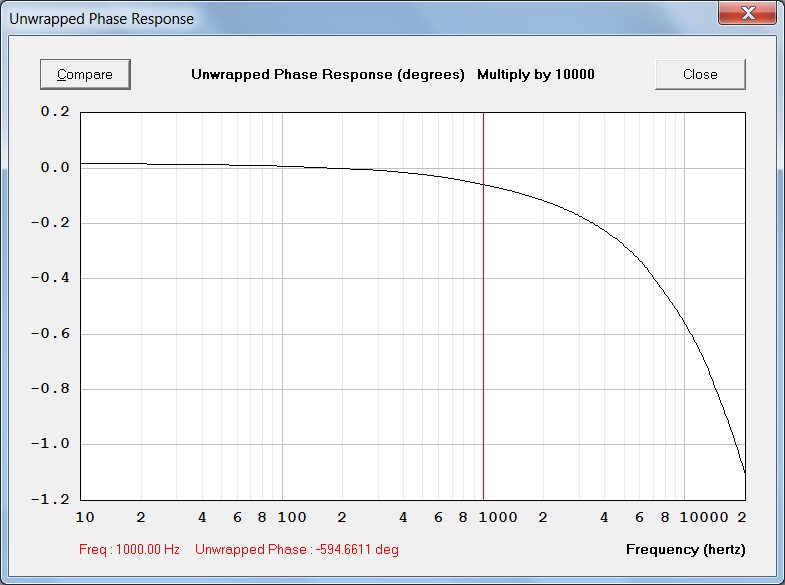Click the -1.2 y-axis label
This screenshot has width=785, height=585.
(x=50, y=499)
